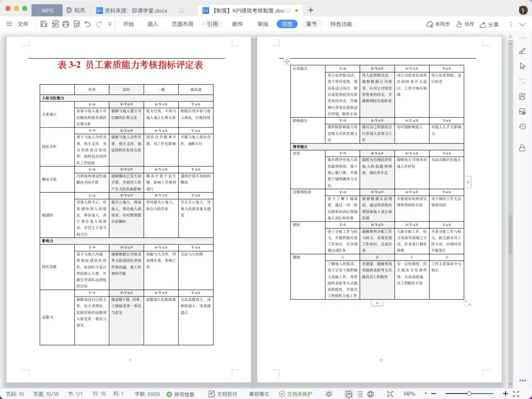Switch to the 引用 ribbon tab
Viewport: 532px width, 399px height.
pos(212,24)
